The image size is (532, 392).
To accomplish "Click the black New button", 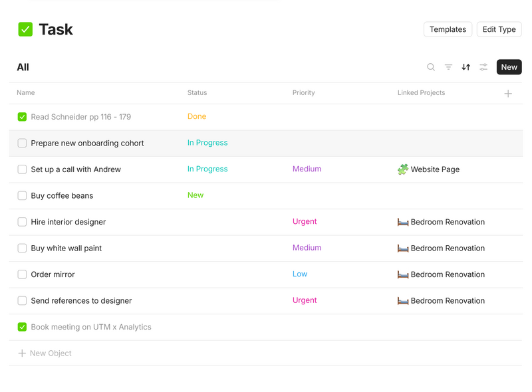I will point(509,67).
